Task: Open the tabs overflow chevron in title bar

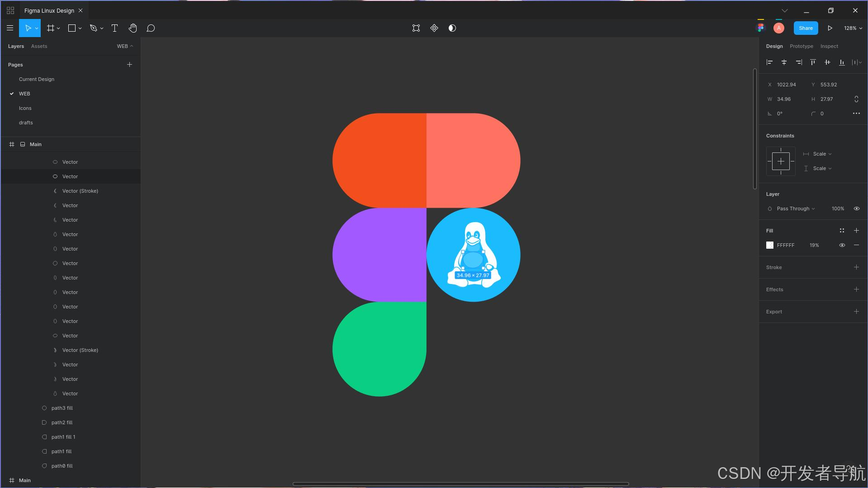Action: tap(785, 10)
